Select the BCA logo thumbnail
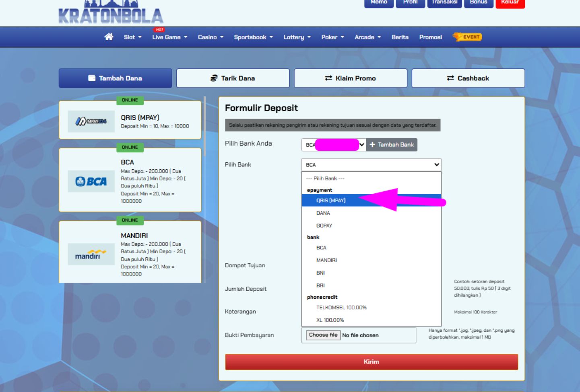Image resolution: width=580 pixels, height=392 pixels. click(91, 181)
